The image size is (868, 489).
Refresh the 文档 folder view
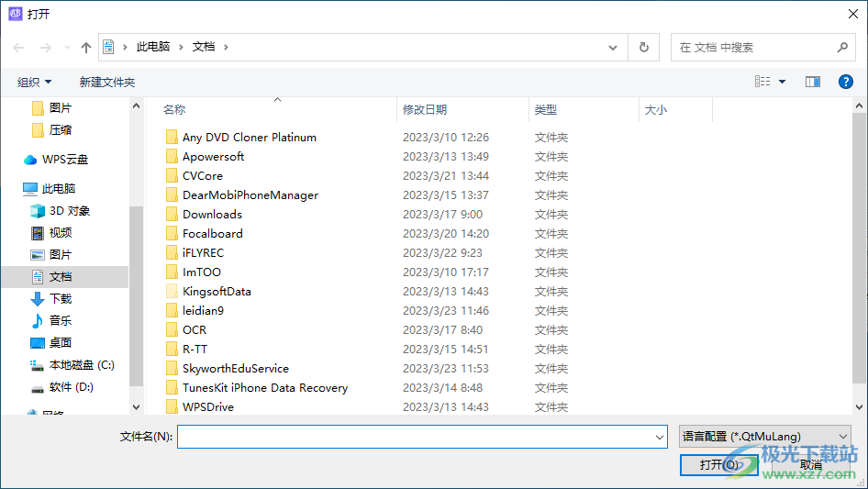[x=644, y=48]
